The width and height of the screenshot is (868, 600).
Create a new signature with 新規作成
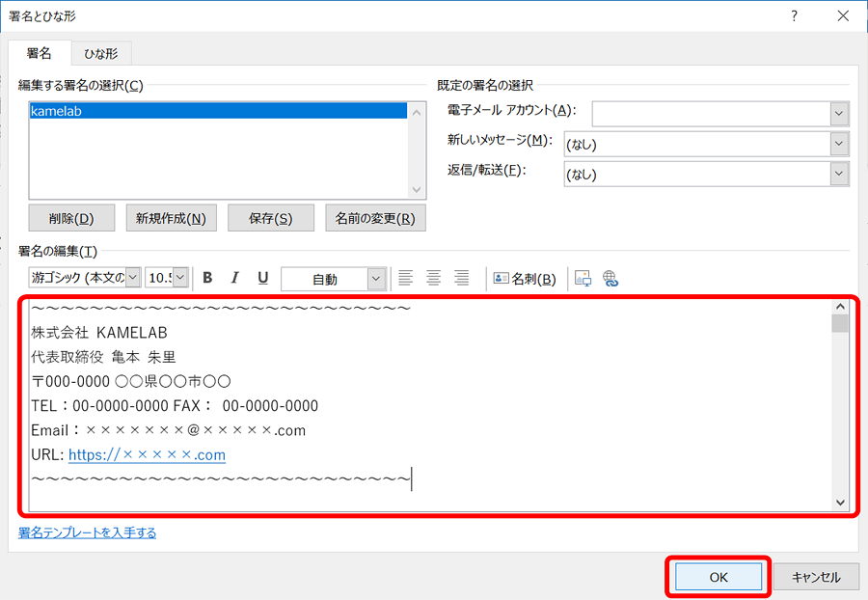click(171, 217)
